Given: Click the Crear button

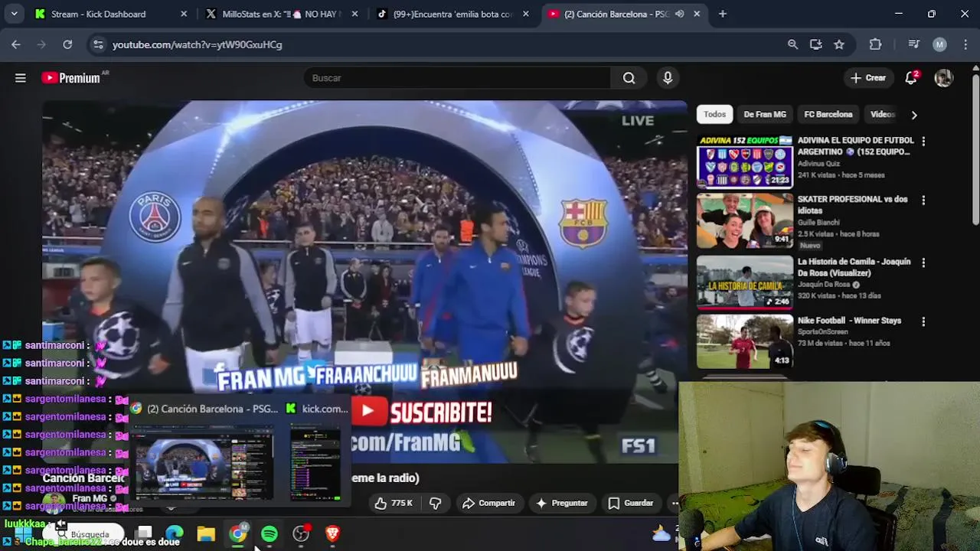Looking at the screenshot, I should tap(868, 78).
